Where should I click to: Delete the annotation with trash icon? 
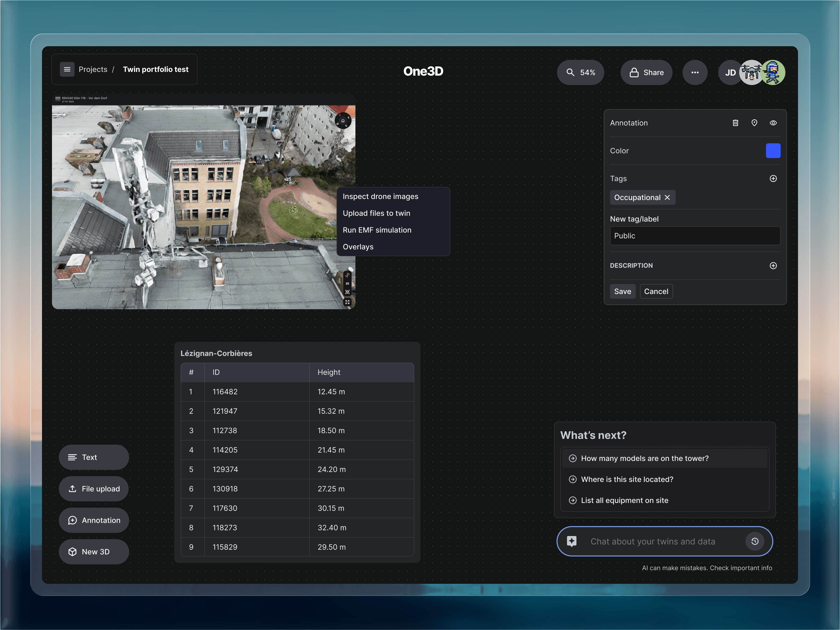coord(735,123)
